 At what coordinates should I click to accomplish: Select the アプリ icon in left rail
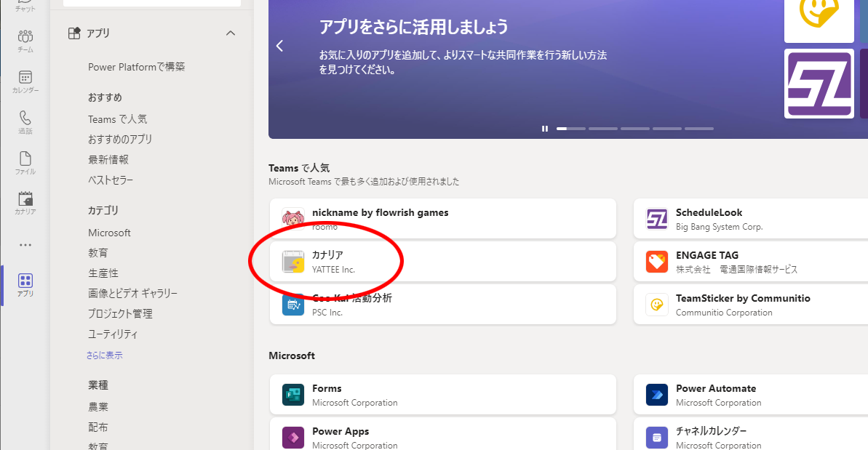(25, 285)
